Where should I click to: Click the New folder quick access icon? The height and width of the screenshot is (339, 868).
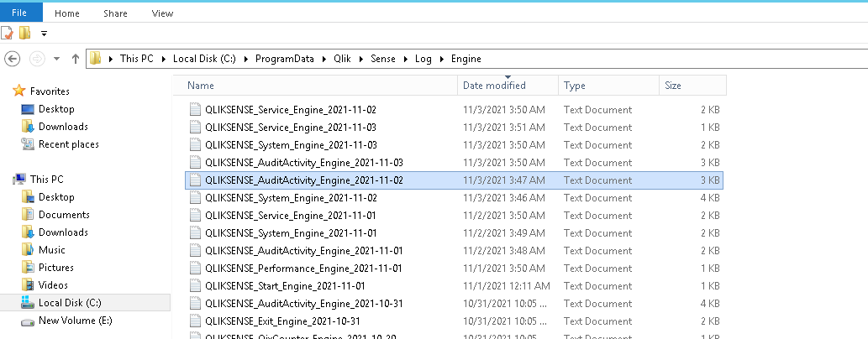24,34
